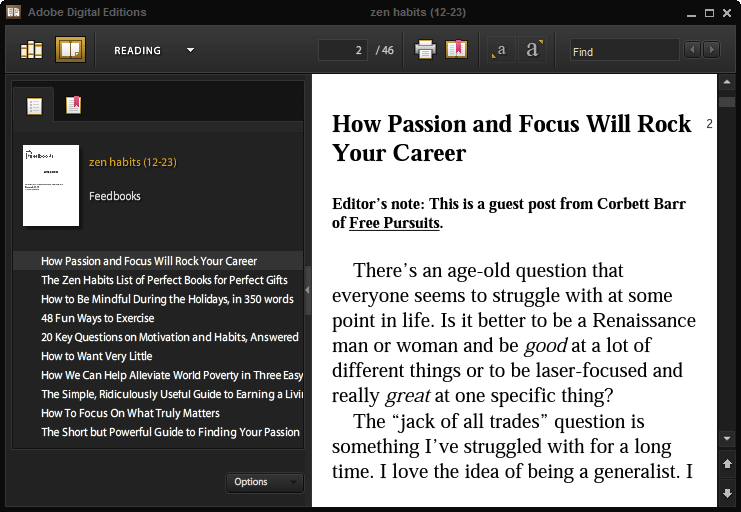The image size is (741, 512).
Task: Click the scrollbar down arrow
Action: [727, 438]
